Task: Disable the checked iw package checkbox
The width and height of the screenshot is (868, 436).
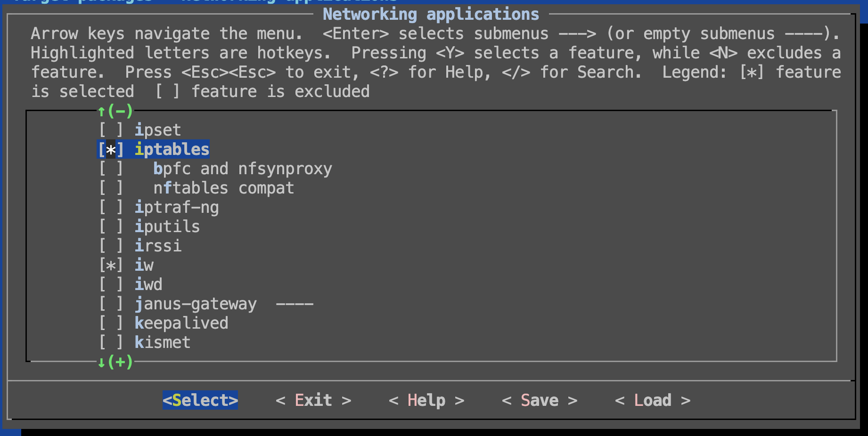Action: 111,265
